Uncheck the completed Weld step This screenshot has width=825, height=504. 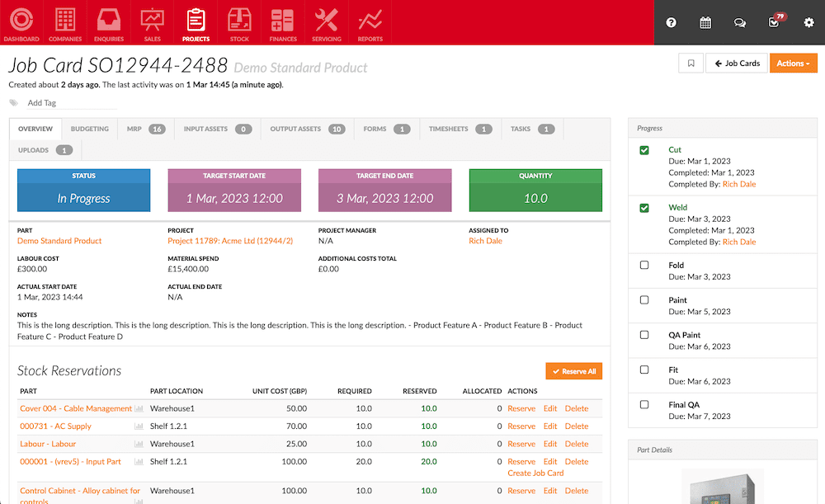(x=646, y=207)
